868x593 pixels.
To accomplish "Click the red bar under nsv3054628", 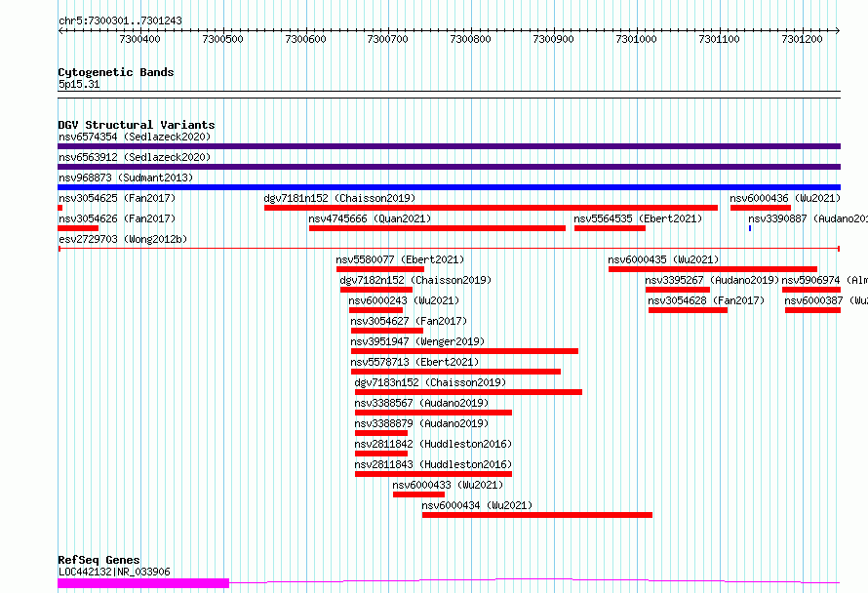I will (x=689, y=310).
